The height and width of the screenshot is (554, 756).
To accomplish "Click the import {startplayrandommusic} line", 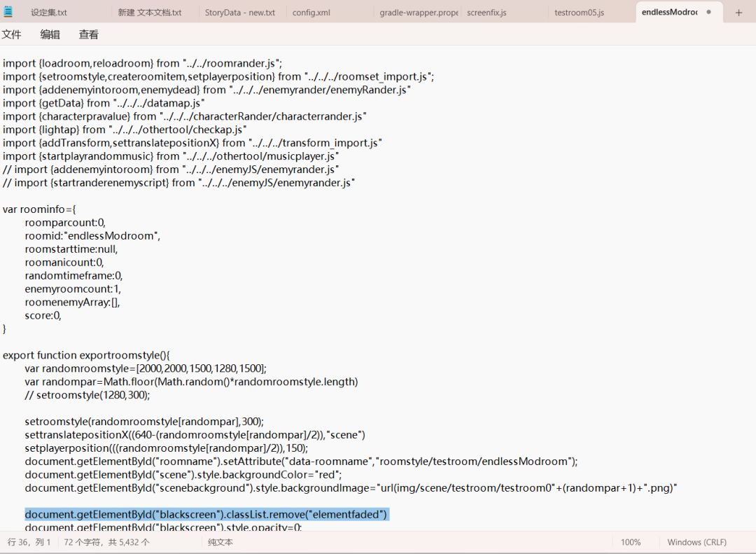I will pos(171,156).
